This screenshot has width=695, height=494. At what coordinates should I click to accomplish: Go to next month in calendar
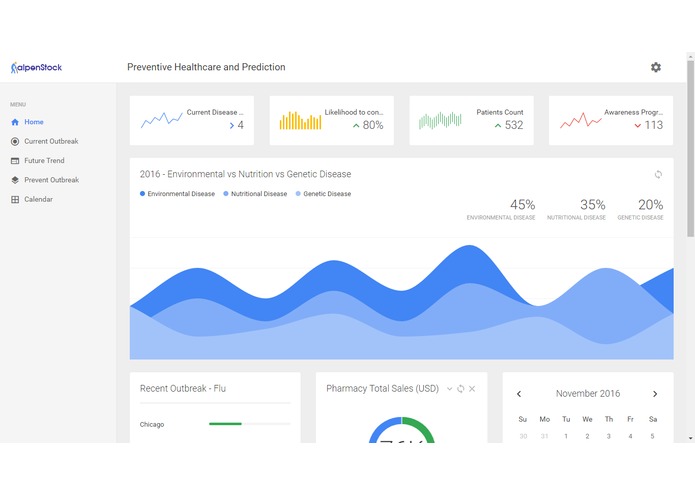click(x=655, y=394)
